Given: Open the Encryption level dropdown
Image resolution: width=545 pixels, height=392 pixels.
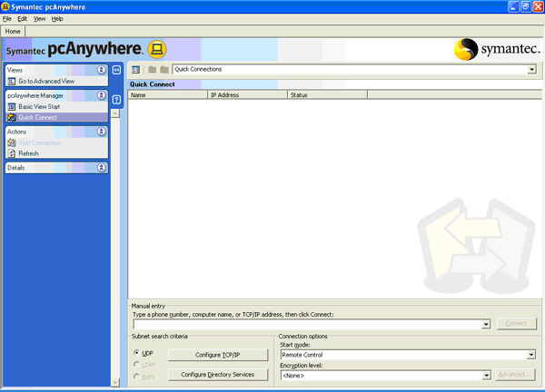Looking at the screenshot, I should [x=487, y=375].
